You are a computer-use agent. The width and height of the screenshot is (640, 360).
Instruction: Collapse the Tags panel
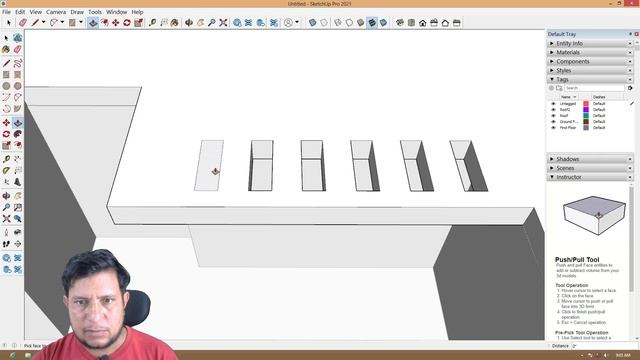click(x=589, y=79)
